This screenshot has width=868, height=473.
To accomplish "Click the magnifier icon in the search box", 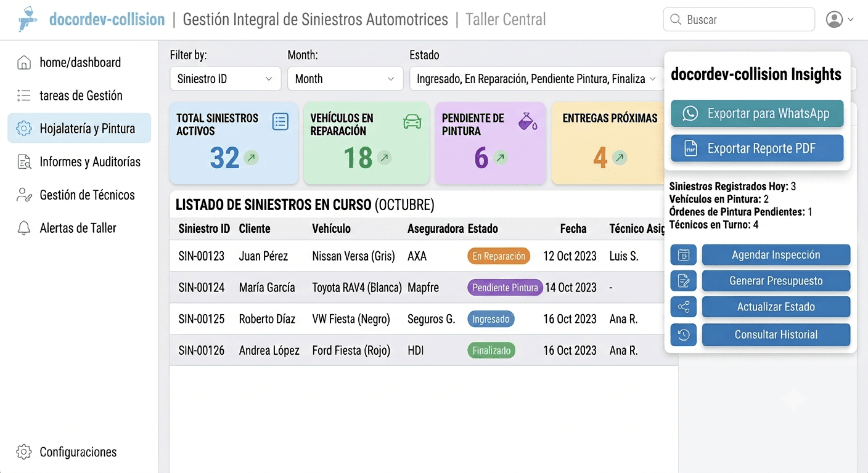I will [x=676, y=20].
